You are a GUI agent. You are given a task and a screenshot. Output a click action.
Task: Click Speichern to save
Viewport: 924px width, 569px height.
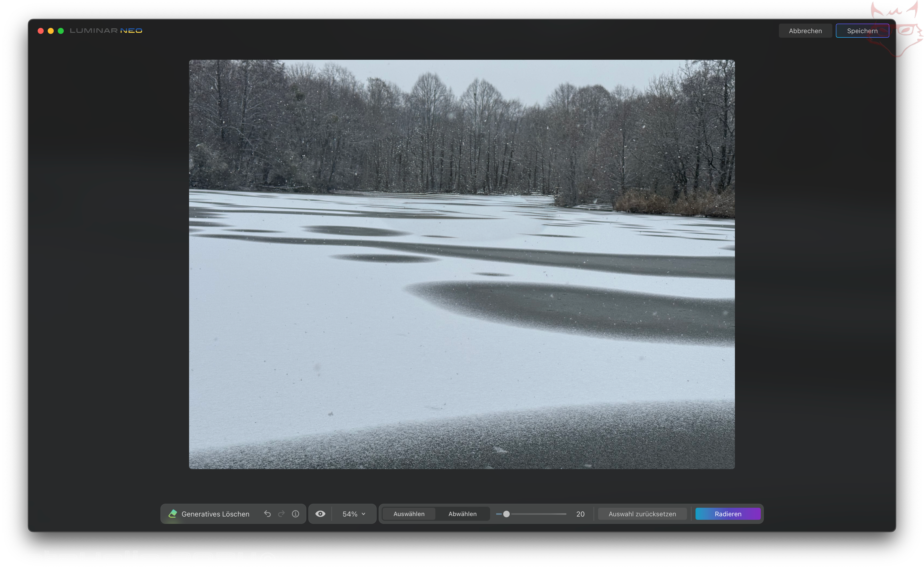pyautogui.click(x=862, y=31)
